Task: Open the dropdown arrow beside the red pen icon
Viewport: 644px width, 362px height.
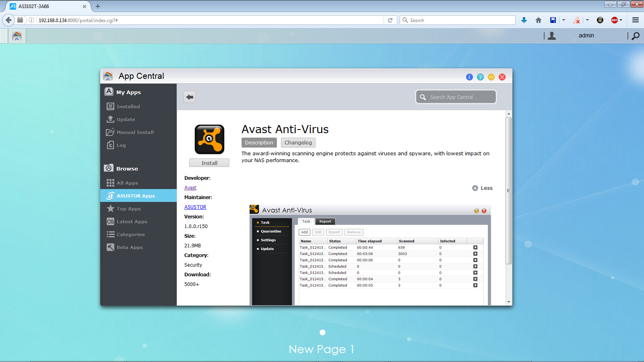Action: 587,20
